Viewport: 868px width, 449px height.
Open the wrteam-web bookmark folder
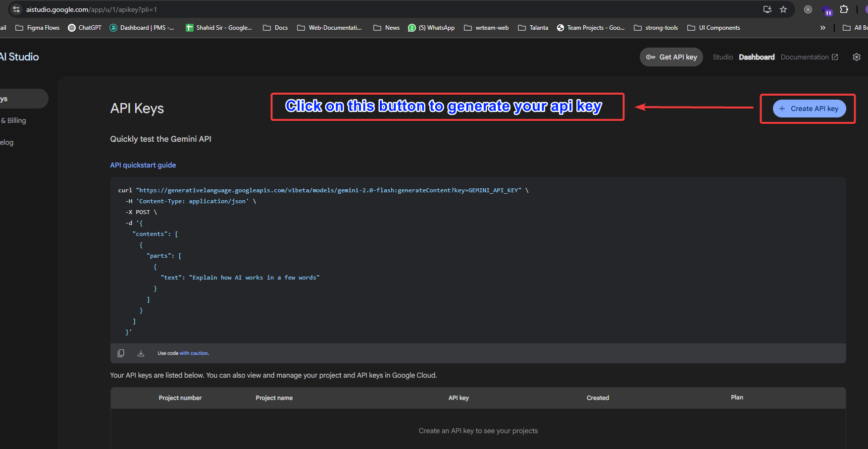pos(486,28)
